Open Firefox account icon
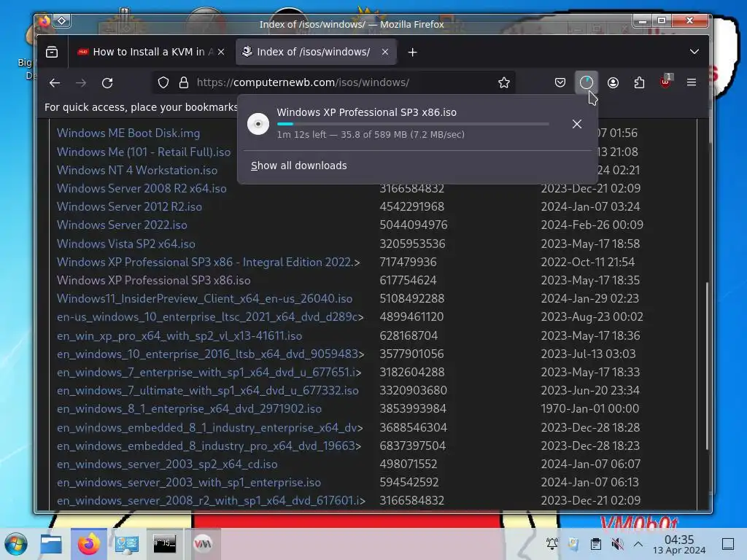Viewport: 747px width, 560px height. pos(613,82)
